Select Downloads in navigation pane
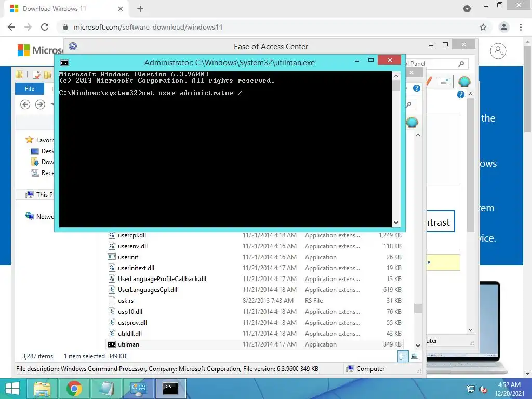Screen dimensions: 532x399 coord(43,162)
